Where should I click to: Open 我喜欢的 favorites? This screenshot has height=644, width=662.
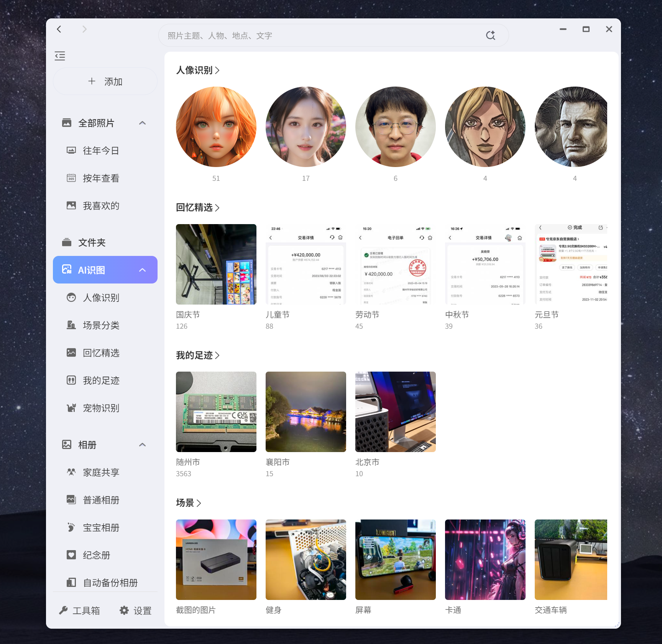coord(105,206)
